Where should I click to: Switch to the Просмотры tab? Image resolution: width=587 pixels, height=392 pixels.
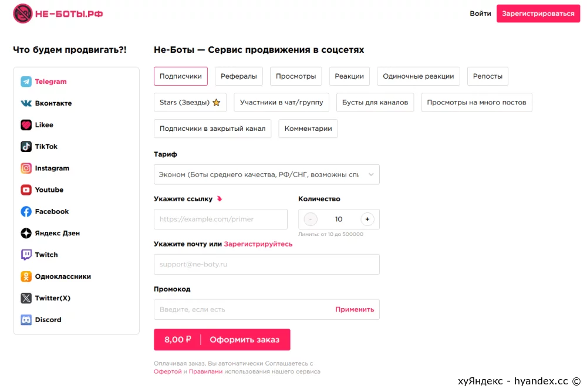[296, 76]
